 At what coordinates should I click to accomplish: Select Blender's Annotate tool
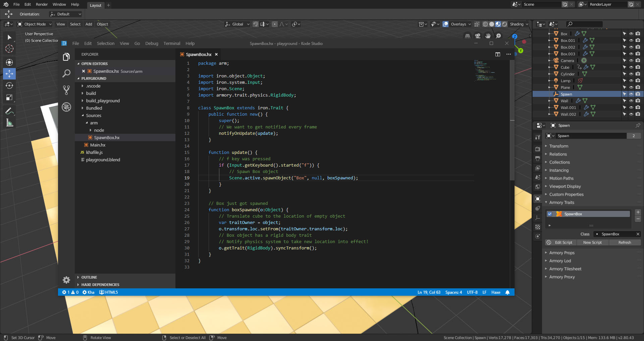coord(9,111)
